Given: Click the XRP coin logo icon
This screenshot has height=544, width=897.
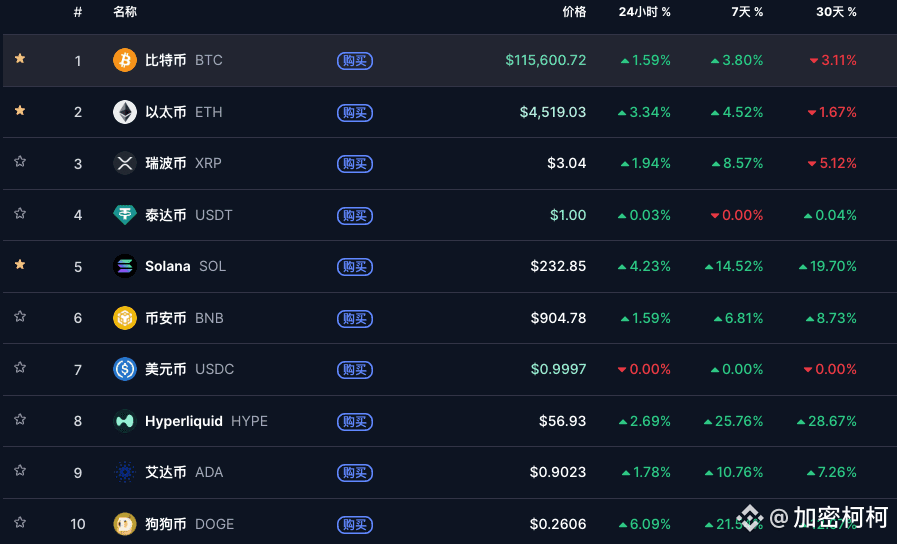Looking at the screenshot, I should (x=124, y=163).
